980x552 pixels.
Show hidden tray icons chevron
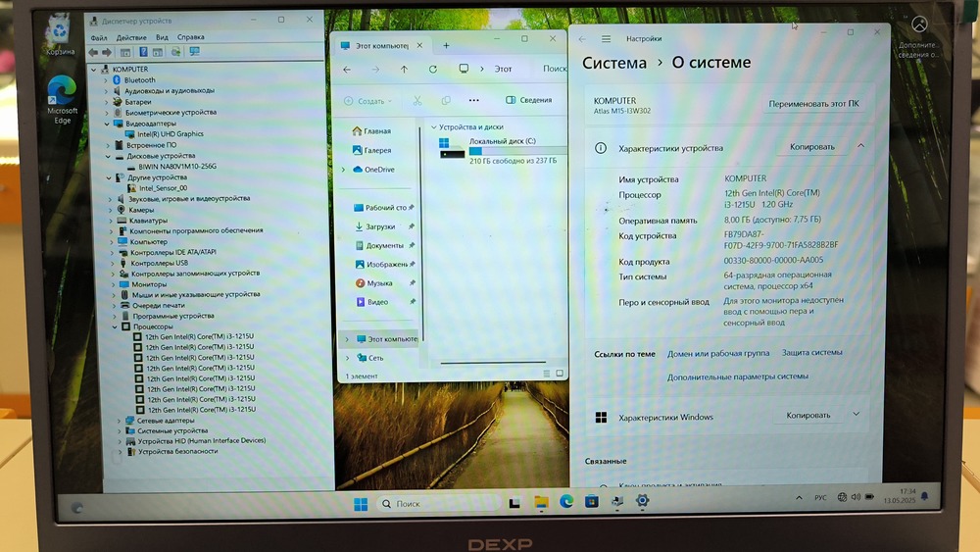pos(799,498)
